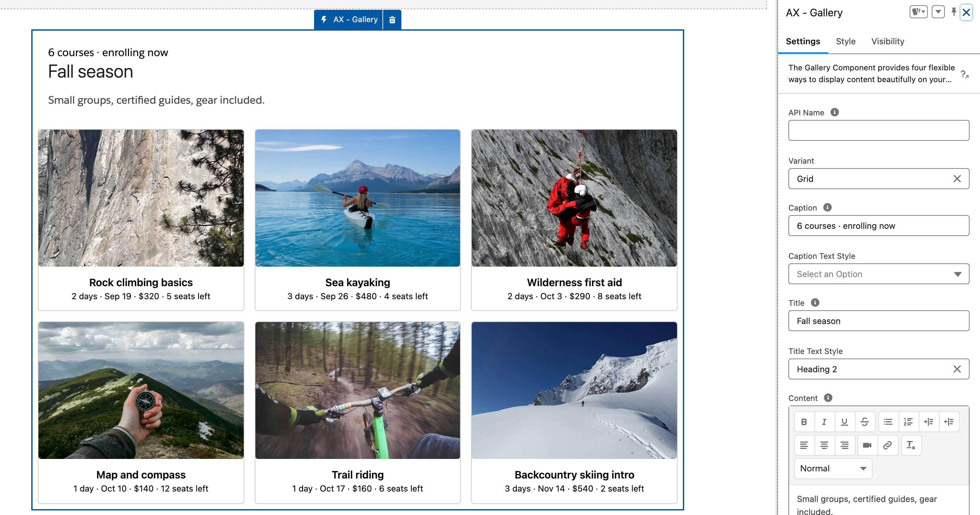The width and height of the screenshot is (980, 515).
Task: Click the '6 courses · enrolling now' caption on canvas
Action: [x=108, y=52]
